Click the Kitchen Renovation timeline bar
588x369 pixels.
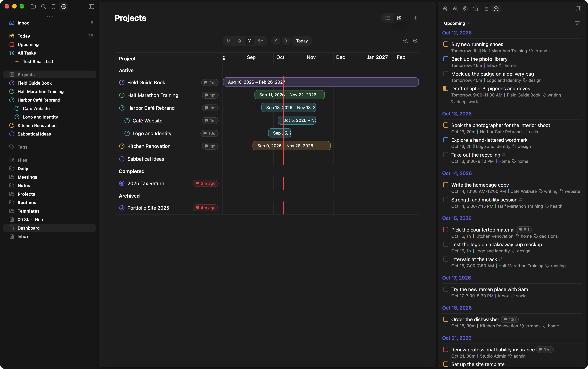pyautogui.click(x=291, y=146)
